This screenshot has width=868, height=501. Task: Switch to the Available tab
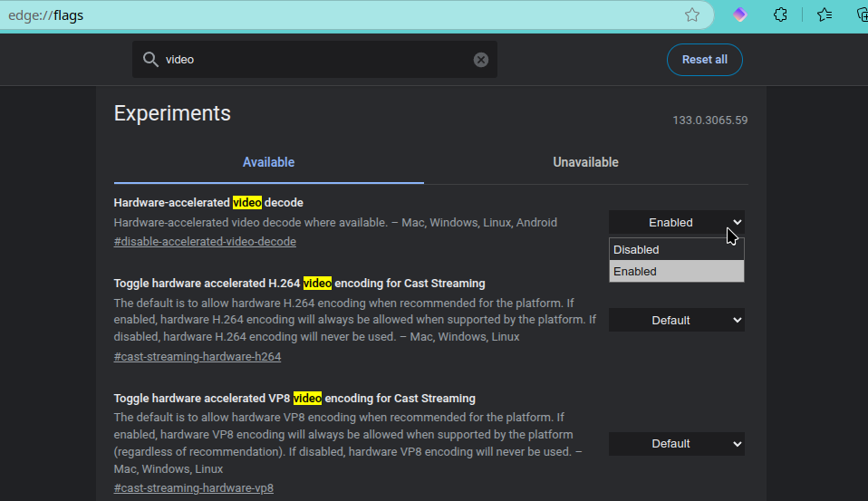[268, 163]
